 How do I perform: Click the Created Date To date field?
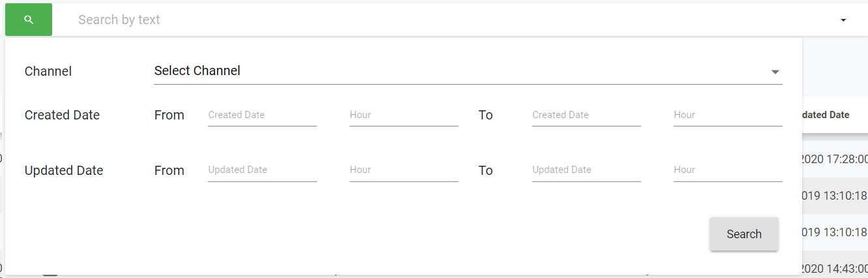coord(586,116)
